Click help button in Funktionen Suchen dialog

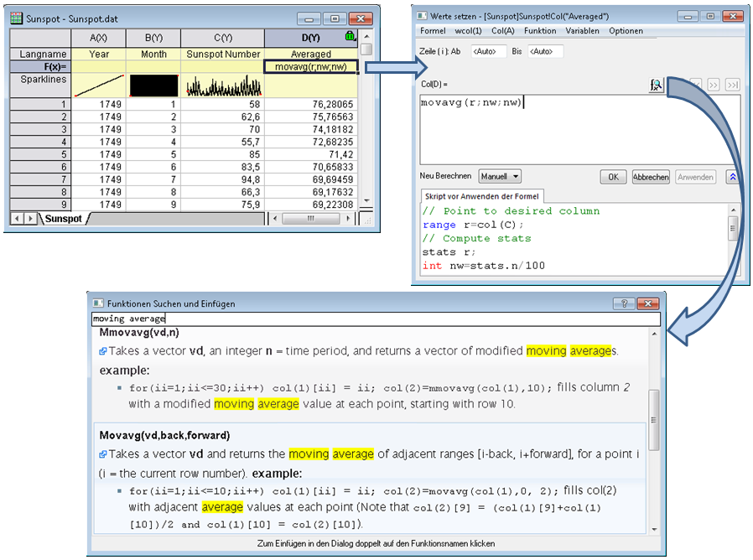(x=624, y=303)
